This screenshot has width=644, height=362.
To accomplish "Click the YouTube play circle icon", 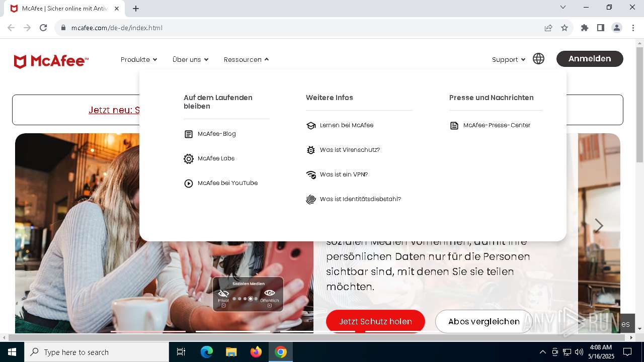I will coord(189,184).
